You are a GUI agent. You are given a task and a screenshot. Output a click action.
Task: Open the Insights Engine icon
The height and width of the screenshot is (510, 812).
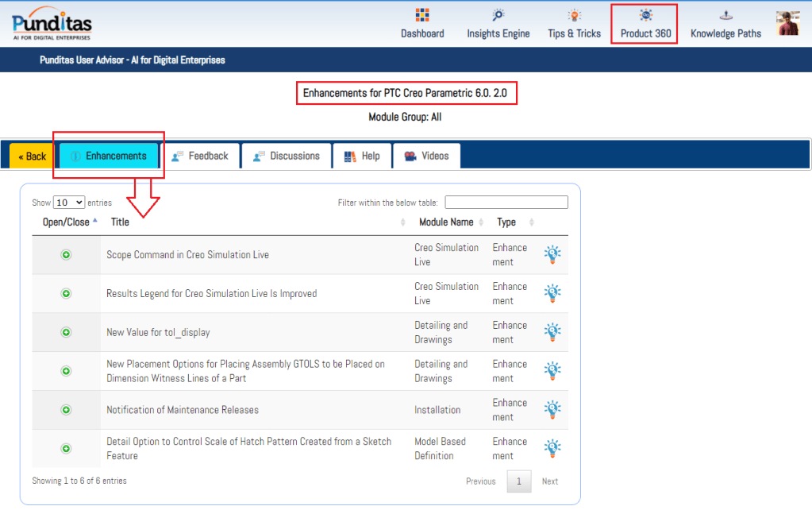[x=498, y=15]
